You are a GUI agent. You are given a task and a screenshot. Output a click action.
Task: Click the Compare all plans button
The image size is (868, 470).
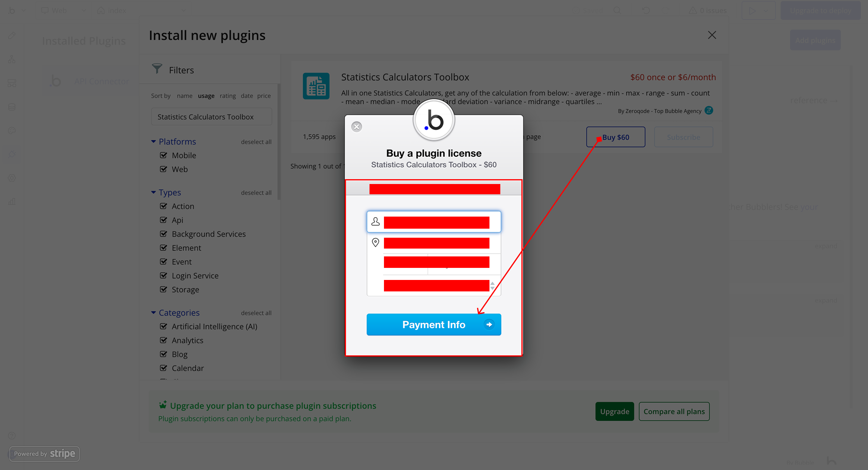(x=674, y=411)
